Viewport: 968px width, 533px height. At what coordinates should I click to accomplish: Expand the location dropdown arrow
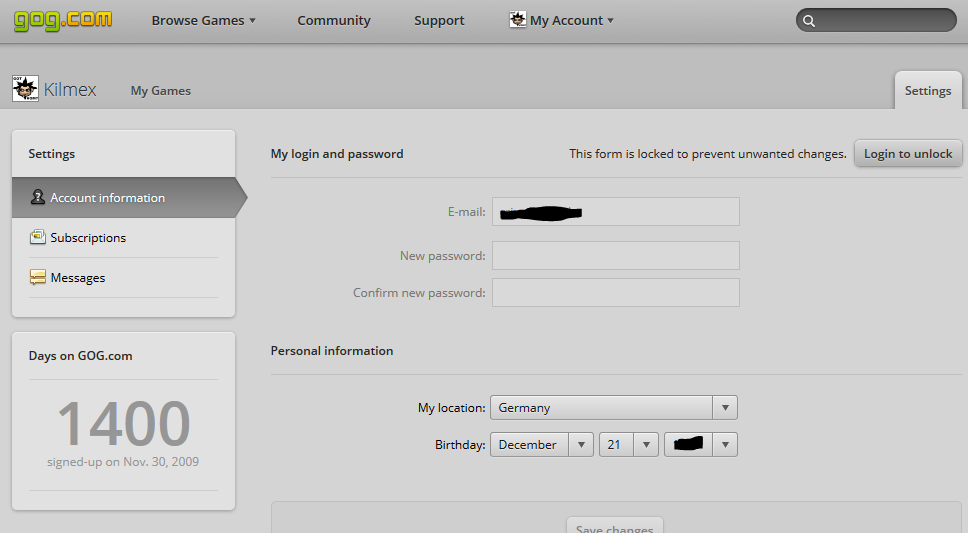pyautogui.click(x=725, y=408)
